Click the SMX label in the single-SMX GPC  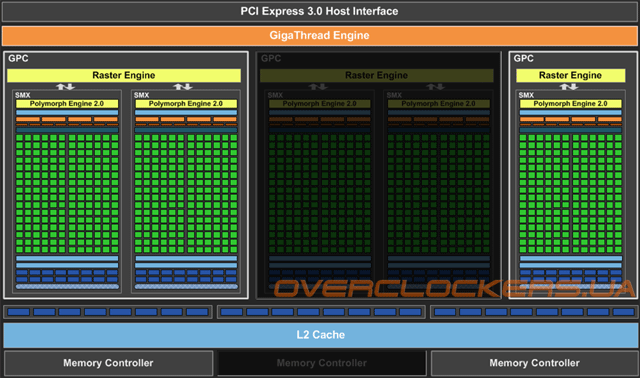tap(526, 95)
